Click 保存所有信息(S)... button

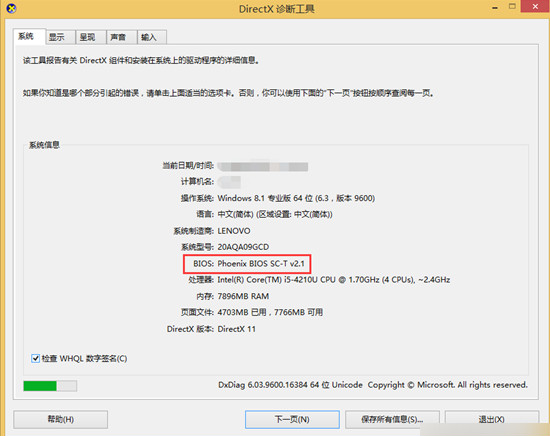click(x=392, y=419)
